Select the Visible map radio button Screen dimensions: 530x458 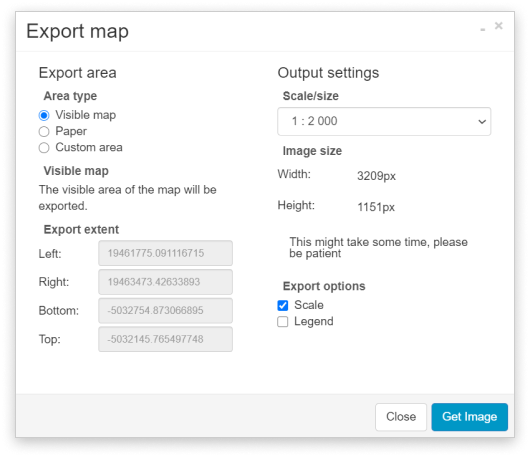[44, 115]
